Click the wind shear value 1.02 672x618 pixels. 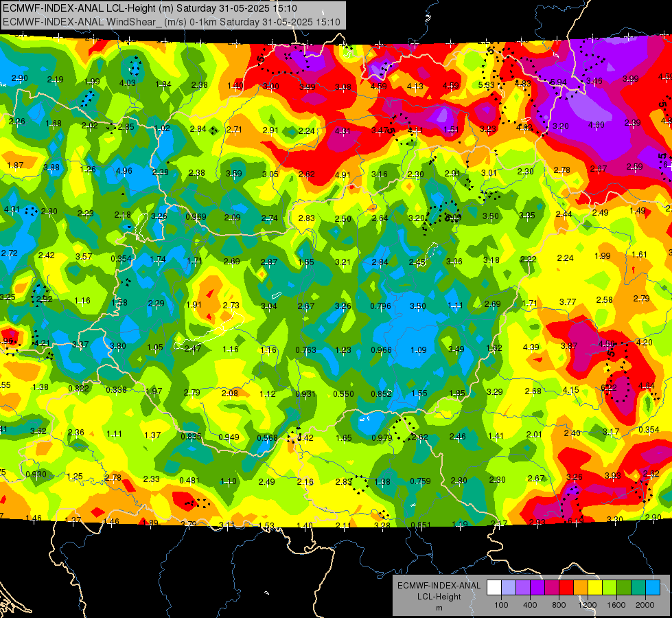(x=162, y=128)
